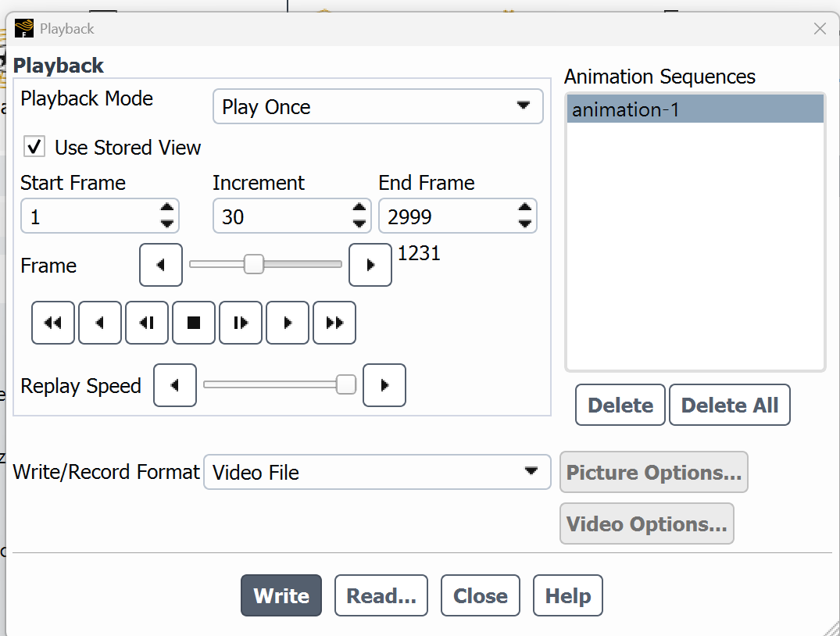
Task: Click the Frame slider right arrow
Action: [370, 265]
